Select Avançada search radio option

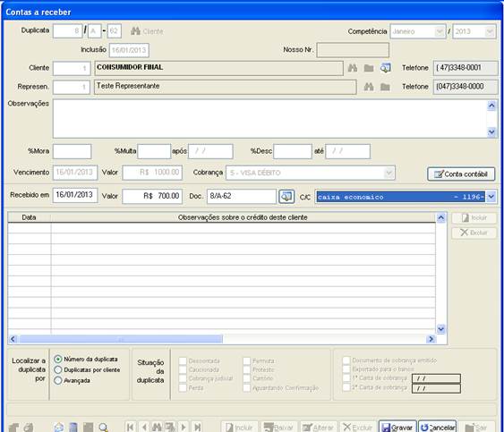(x=58, y=381)
